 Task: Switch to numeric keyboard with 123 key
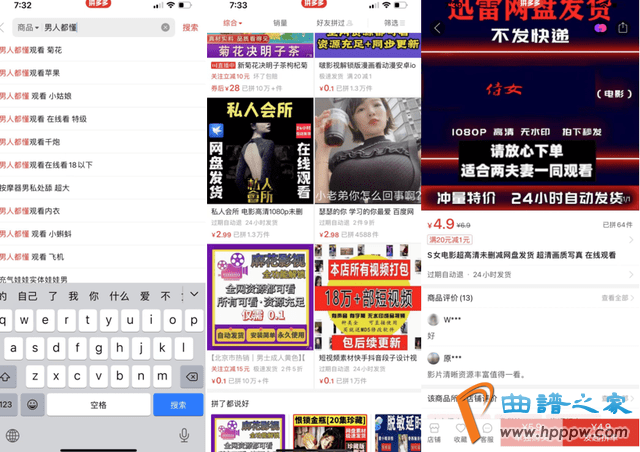click(9, 405)
